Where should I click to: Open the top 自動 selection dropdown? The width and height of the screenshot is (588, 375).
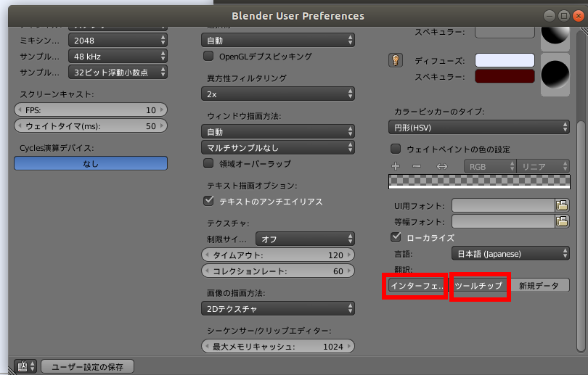tap(278, 40)
